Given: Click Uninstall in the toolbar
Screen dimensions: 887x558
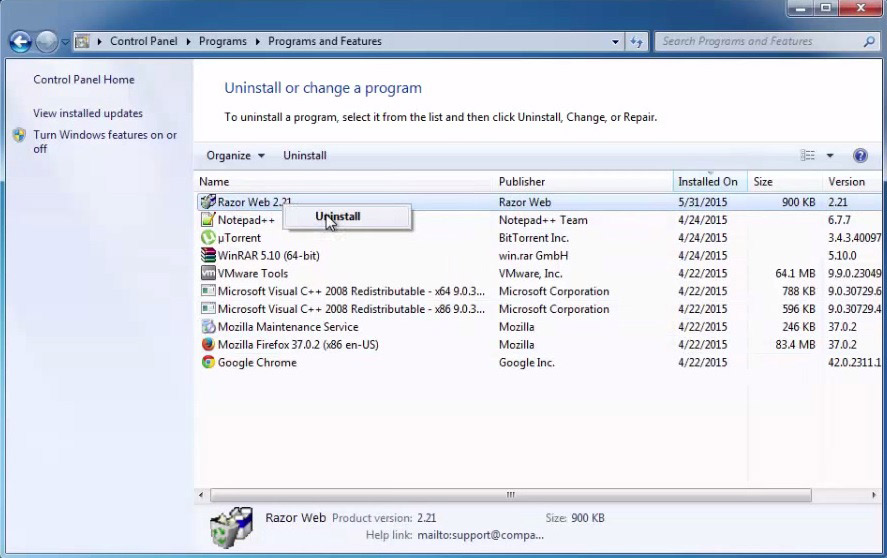Looking at the screenshot, I should tap(304, 156).
